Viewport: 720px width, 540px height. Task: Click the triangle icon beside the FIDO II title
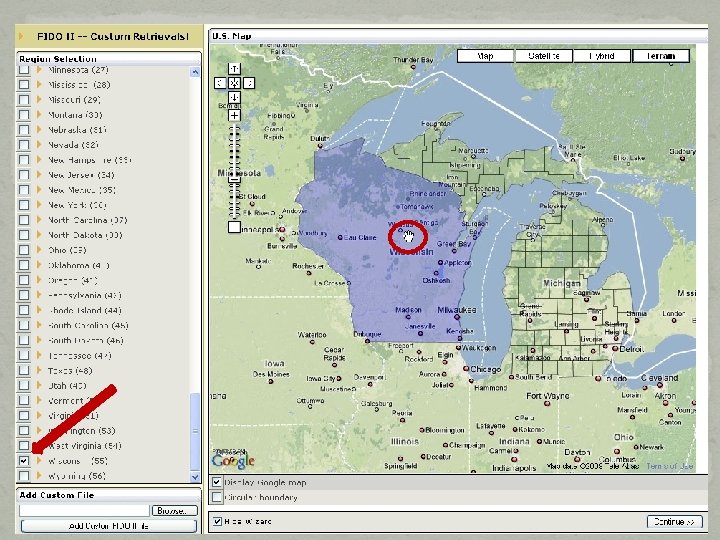tap(21, 36)
